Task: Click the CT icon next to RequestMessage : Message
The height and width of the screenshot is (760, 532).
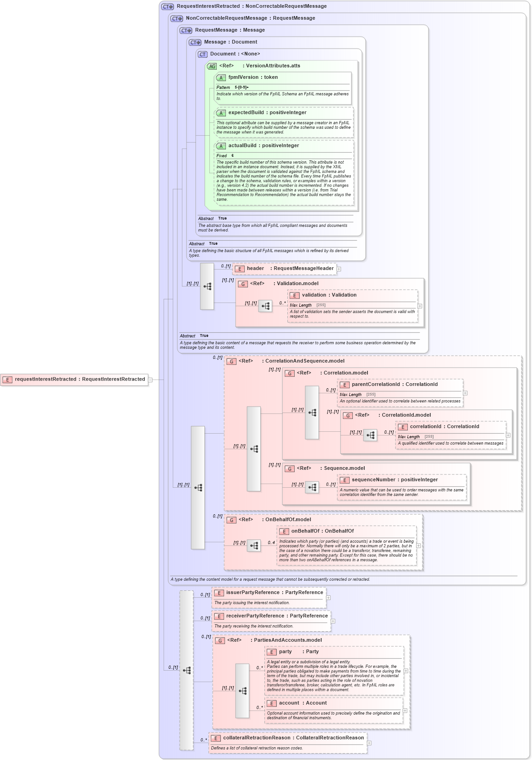Action: 186,30
